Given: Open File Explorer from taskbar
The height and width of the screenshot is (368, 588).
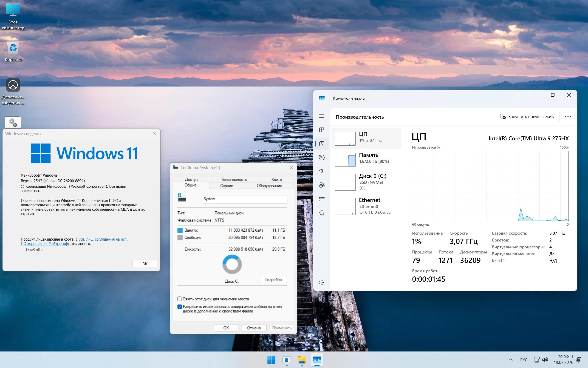Looking at the screenshot, I should coord(302,360).
